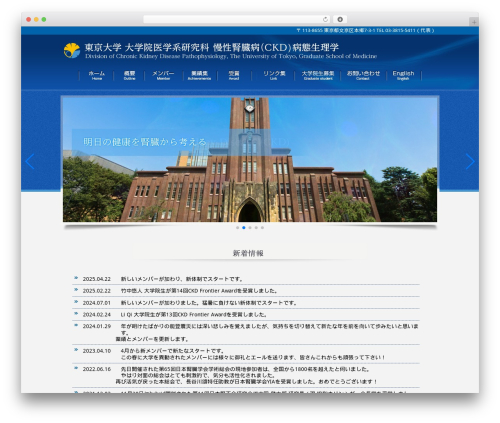Select the third slideshow dot
The width and height of the screenshot is (500, 423).
tap(250, 228)
